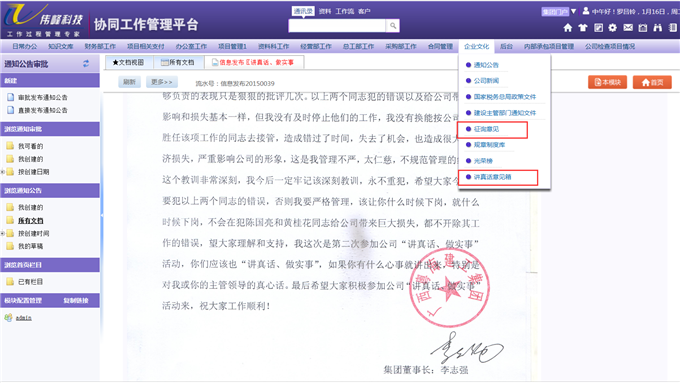Screen dimensions: 680x383
Task: Click the orange 本模块 button
Action: point(607,82)
